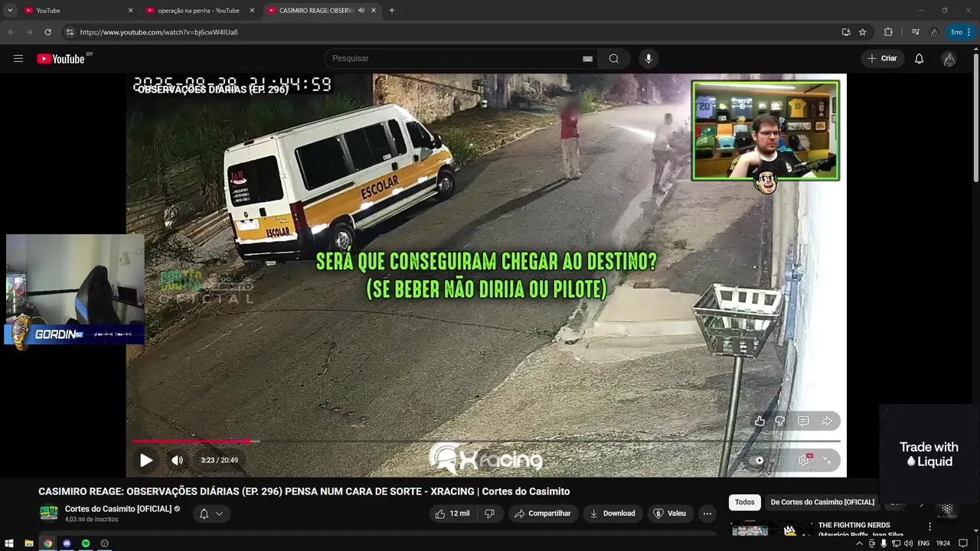The image size is (980, 551).
Task: Mute the video using the speaker icon
Action: click(x=177, y=460)
